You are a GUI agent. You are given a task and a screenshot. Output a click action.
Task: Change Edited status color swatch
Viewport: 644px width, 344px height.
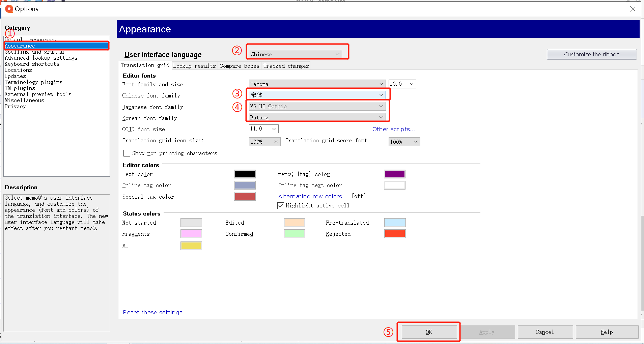pyautogui.click(x=295, y=223)
